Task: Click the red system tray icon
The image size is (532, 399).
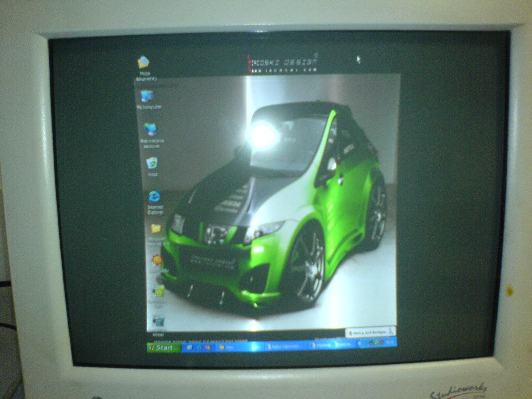Action: tap(381, 343)
